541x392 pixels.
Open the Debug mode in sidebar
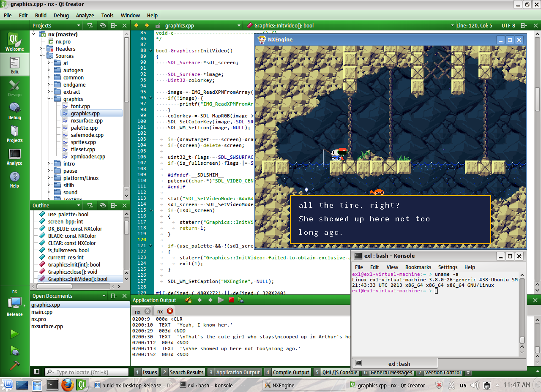[15, 111]
